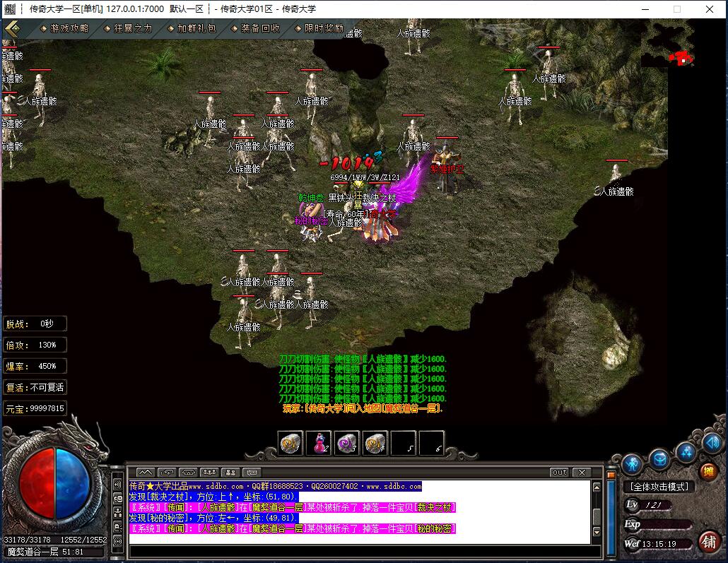
Task: Open the skills orb icon
Action: tap(686, 451)
